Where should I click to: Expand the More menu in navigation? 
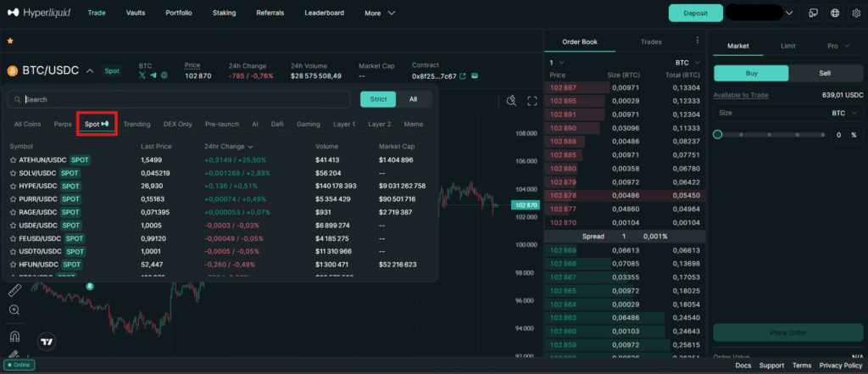(380, 13)
